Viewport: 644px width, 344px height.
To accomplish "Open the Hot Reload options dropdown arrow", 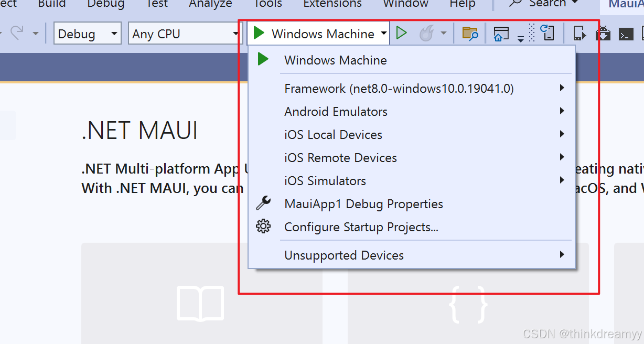I will (444, 34).
